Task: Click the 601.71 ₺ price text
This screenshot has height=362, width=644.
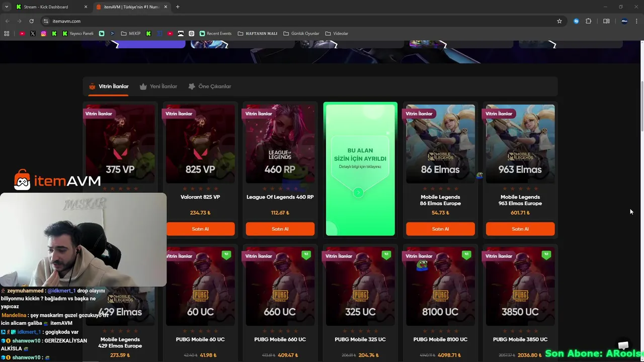Action: 520,213
